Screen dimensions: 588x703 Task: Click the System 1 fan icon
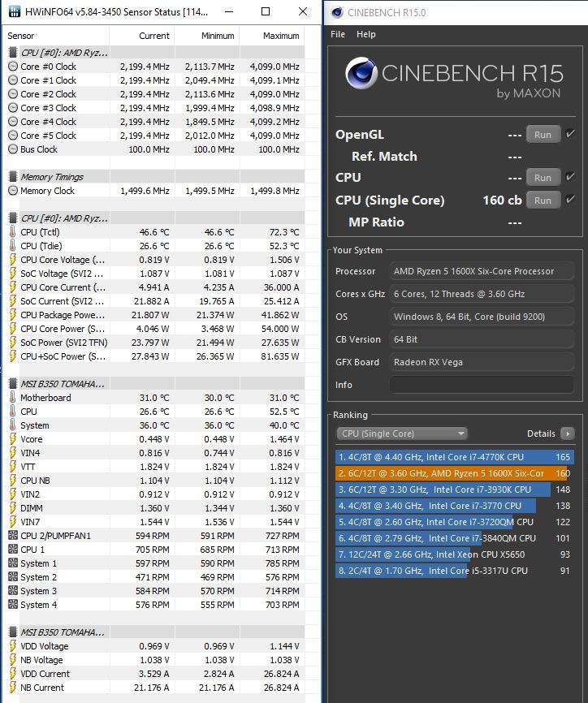coord(13,563)
